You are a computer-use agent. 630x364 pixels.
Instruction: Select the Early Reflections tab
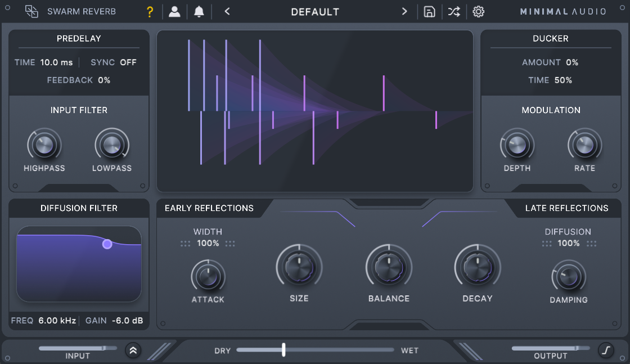pyautogui.click(x=209, y=208)
